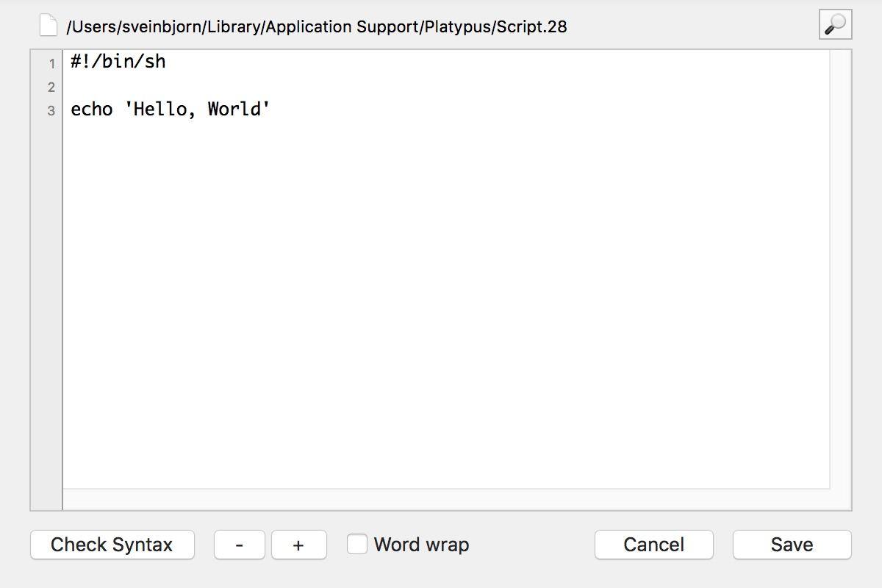Click line number 2 in the gutter
The image size is (882, 588).
[x=51, y=87]
